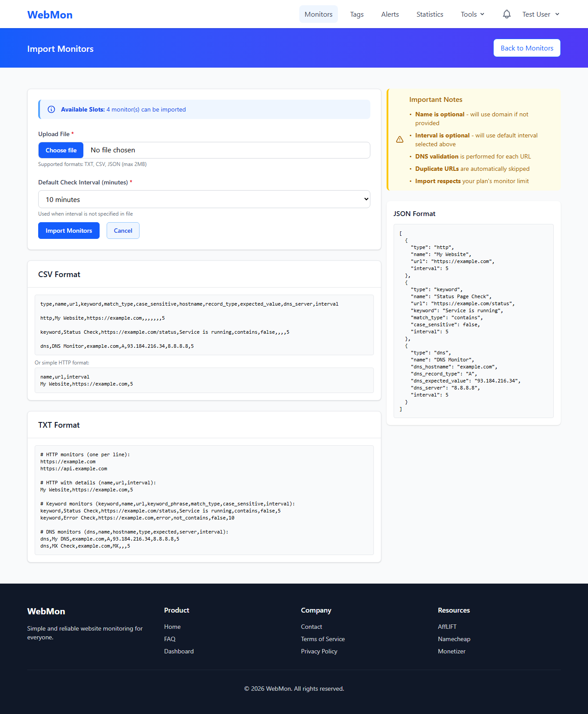588x714 pixels.
Task: Open the FAQ footer link
Action: [x=170, y=639]
